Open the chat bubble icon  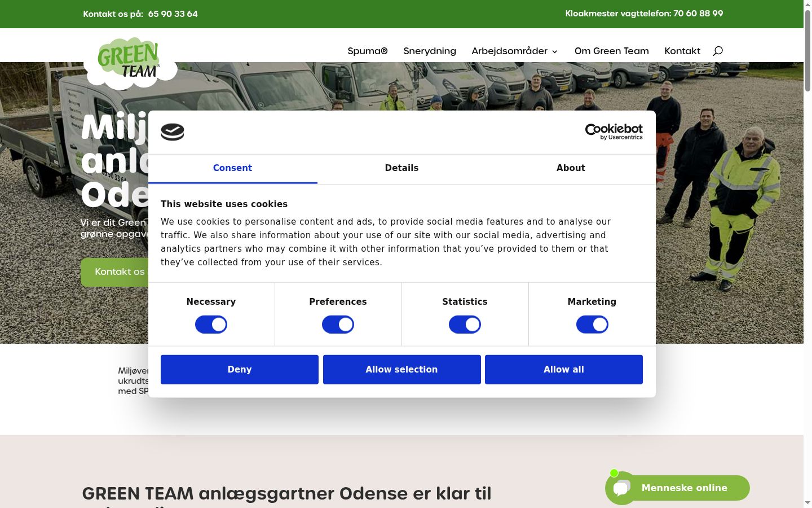(x=621, y=488)
